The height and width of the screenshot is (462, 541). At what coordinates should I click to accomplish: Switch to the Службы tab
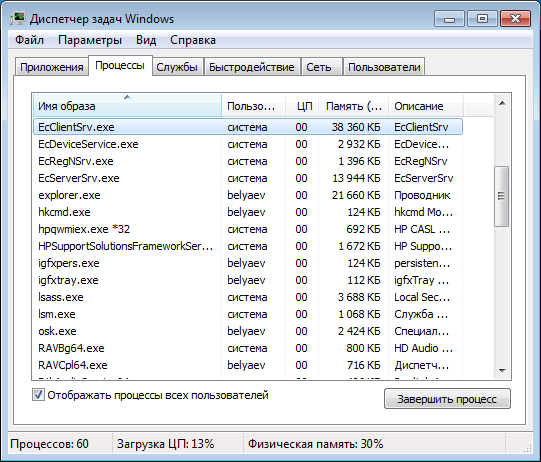click(x=177, y=67)
